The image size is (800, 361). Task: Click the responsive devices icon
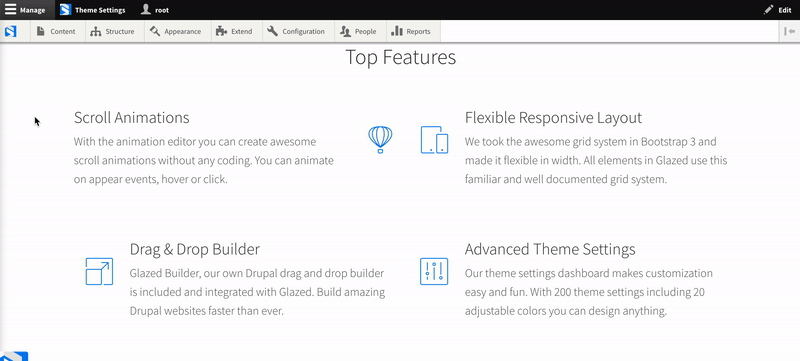click(x=434, y=140)
